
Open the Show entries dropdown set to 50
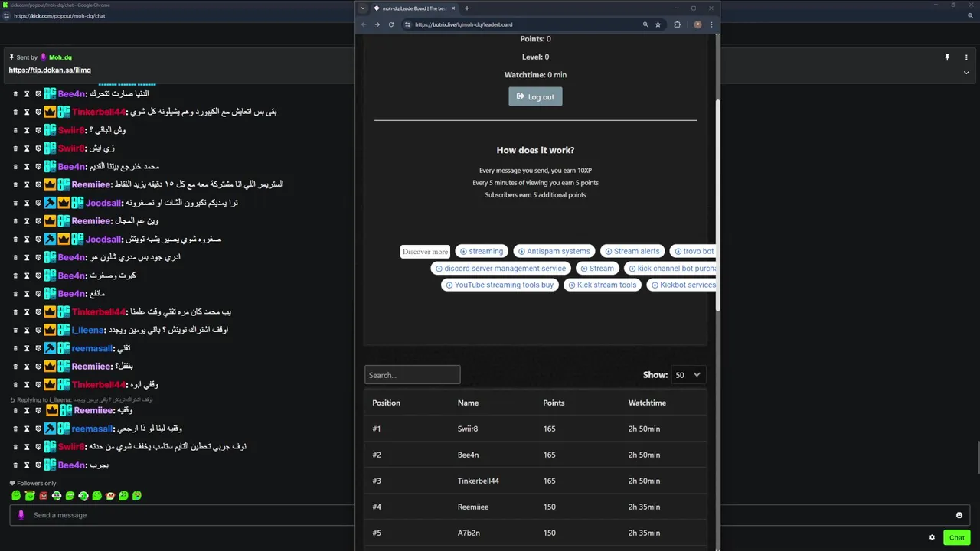pos(688,375)
